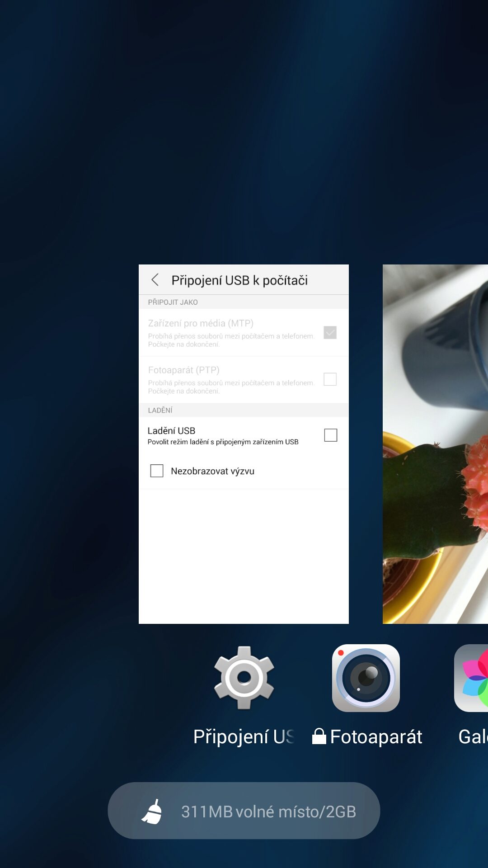Tap the Připojení USB k počítači title

(x=239, y=280)
